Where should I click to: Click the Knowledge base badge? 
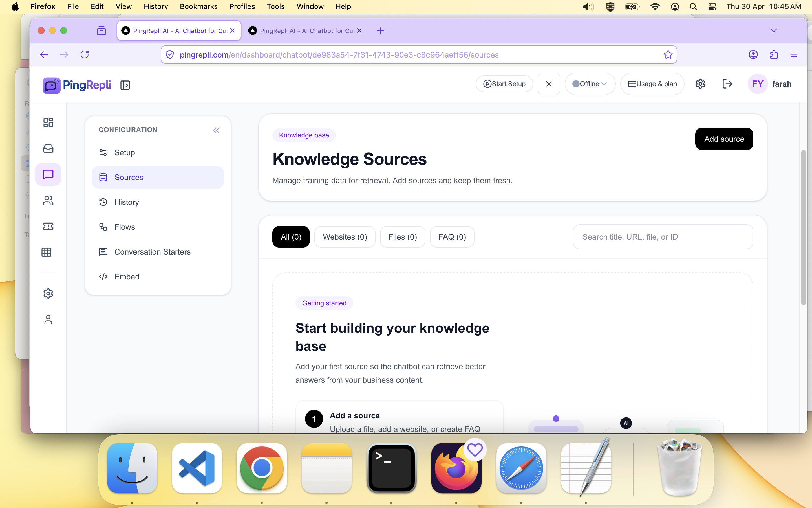(x=304, y=135)
